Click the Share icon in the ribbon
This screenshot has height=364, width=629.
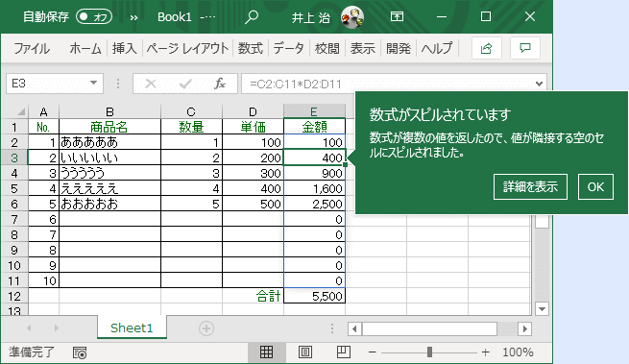coord(486,49)
